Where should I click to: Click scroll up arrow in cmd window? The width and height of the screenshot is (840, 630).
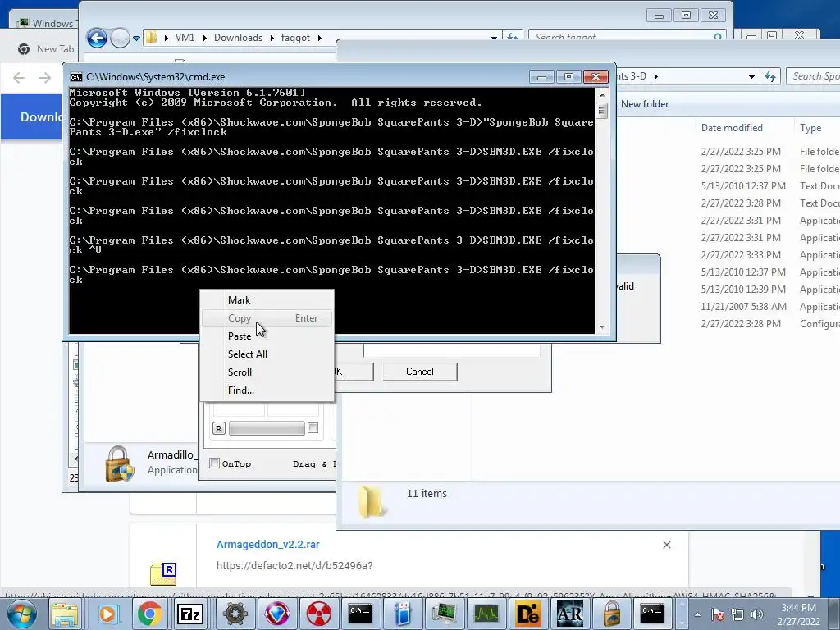pos(601,95)
